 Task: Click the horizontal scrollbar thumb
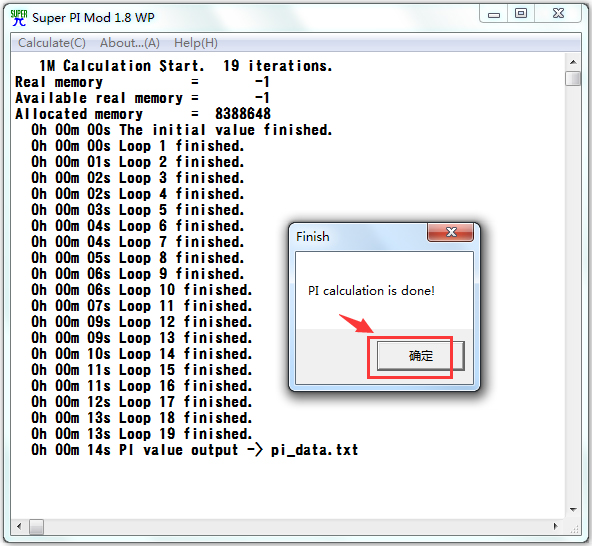tap(36, 526)
